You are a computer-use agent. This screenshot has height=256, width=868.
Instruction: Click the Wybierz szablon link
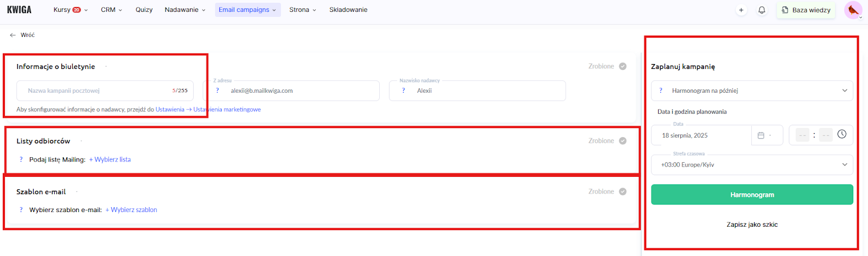pyautogui.click(x=131, y=210)
